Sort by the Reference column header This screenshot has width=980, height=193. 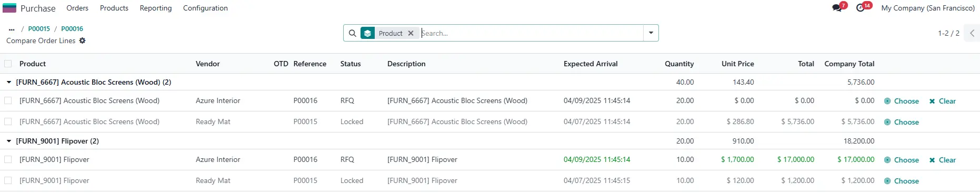(x=310, y=64)
